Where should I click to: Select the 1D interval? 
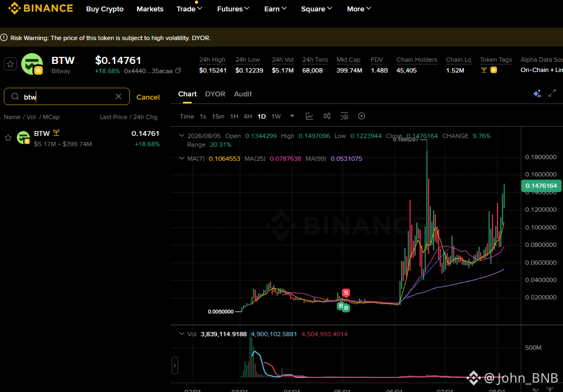coord(262,116)
